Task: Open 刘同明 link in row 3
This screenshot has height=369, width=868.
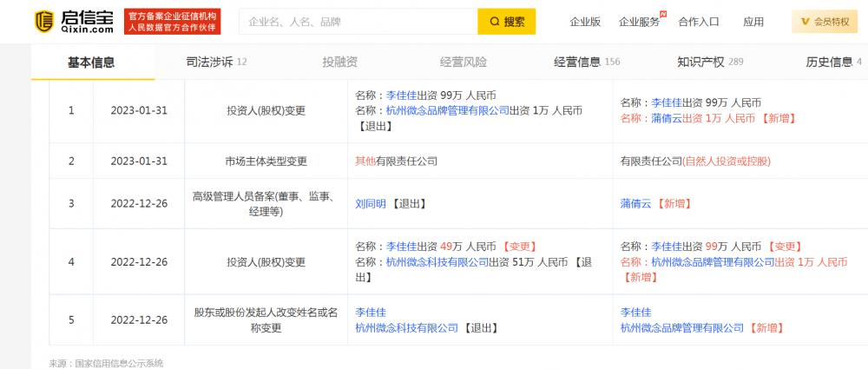Action: 371,204
